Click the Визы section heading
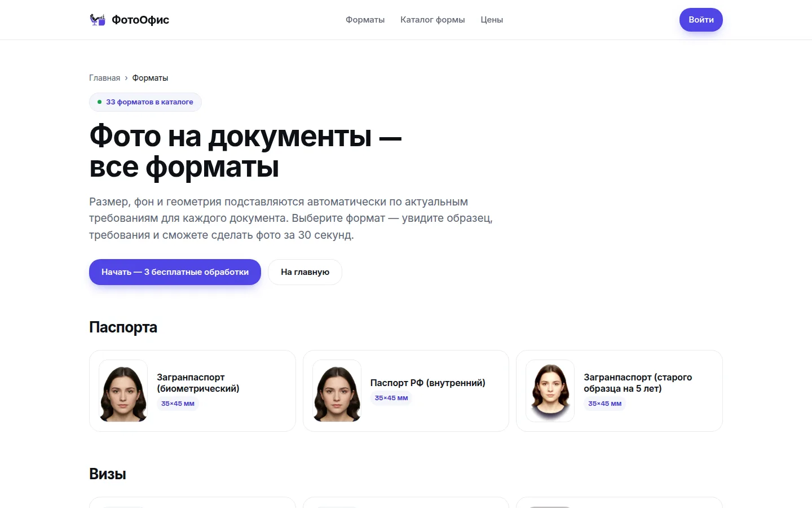This screenshot has height=508, width=812. [x=108, y=474]
